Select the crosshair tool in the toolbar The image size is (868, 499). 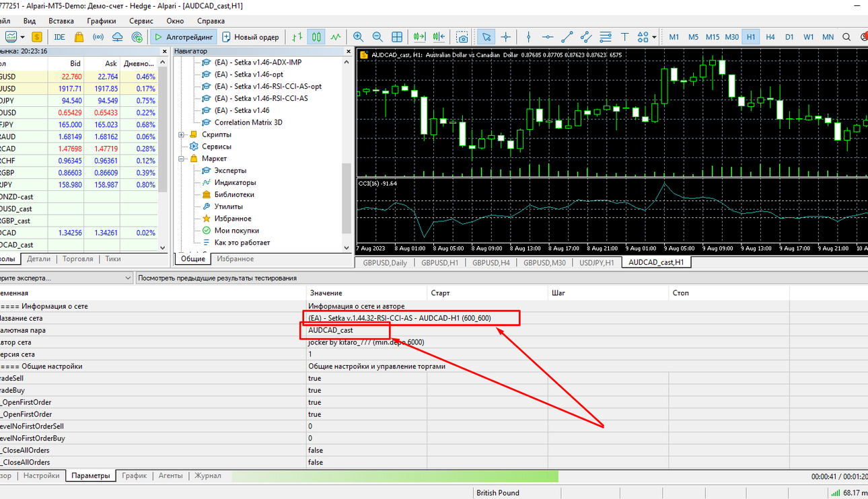point(506,37)
